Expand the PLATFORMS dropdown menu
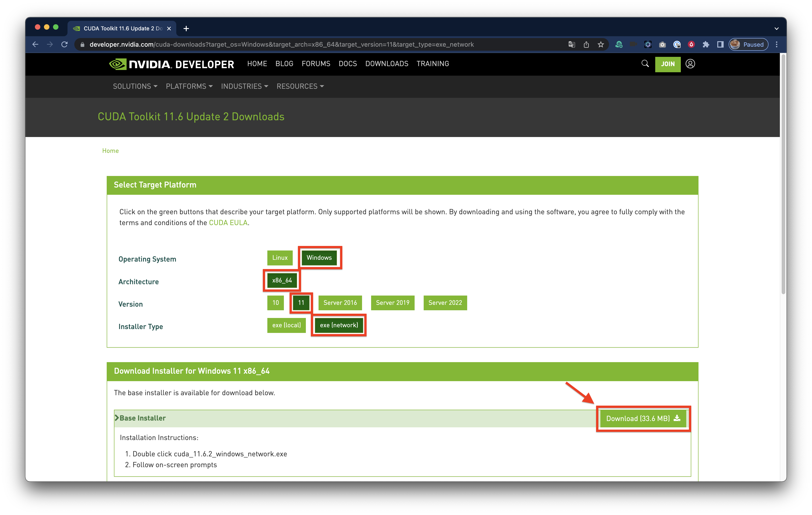 (189, 86)
